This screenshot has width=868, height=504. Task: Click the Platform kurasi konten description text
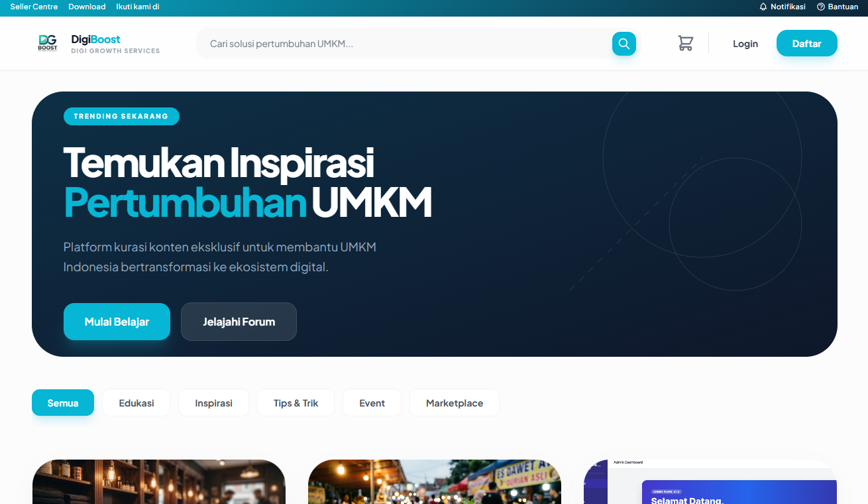tap(220, 257)
